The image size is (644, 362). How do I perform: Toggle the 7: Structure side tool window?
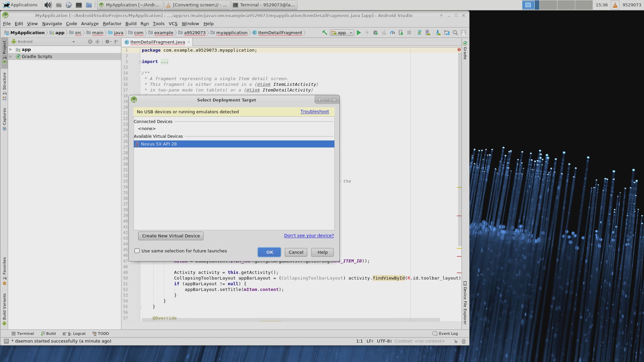4,86
